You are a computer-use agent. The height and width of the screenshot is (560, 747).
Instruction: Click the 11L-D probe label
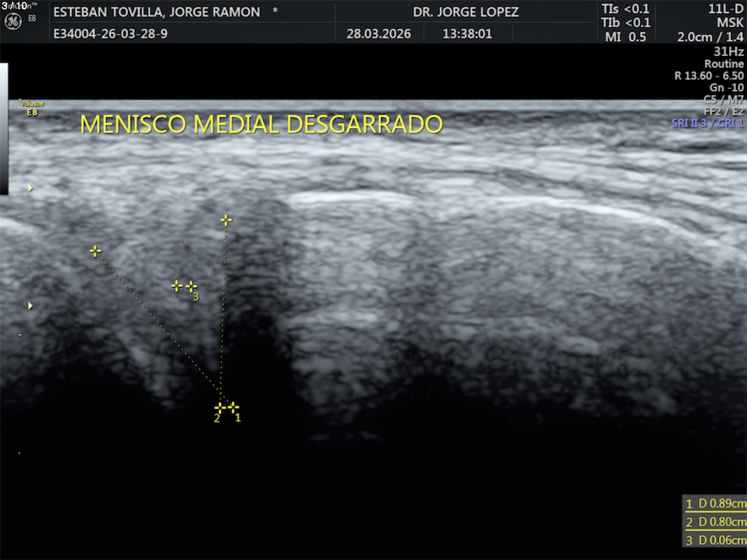click(725, 9)
